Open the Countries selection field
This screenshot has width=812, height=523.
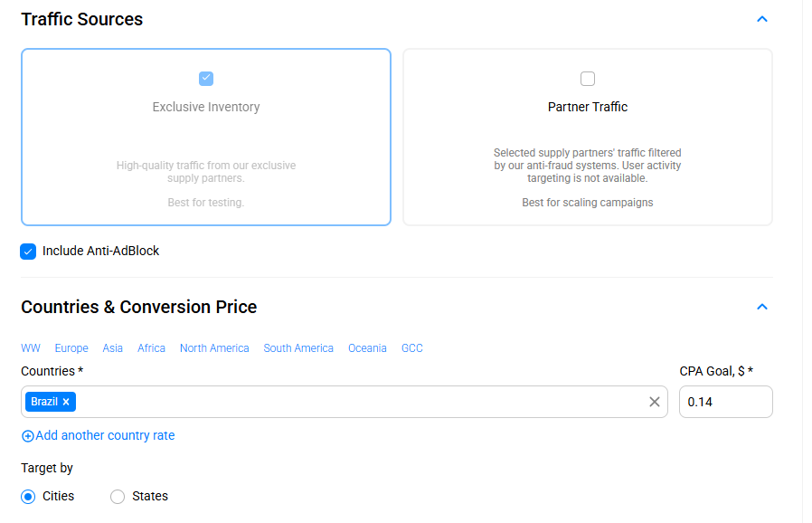tap(362, 402)
